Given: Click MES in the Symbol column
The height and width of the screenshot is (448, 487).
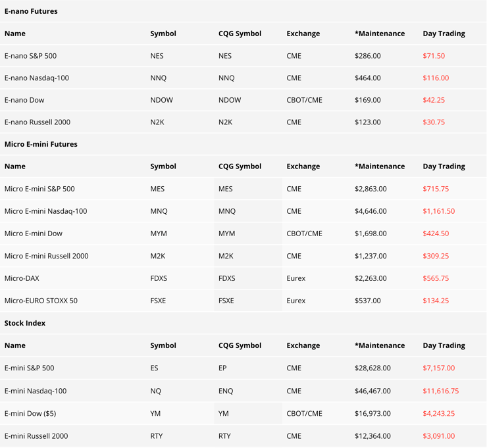Looking at the screenshot, I should coord(157,189).
